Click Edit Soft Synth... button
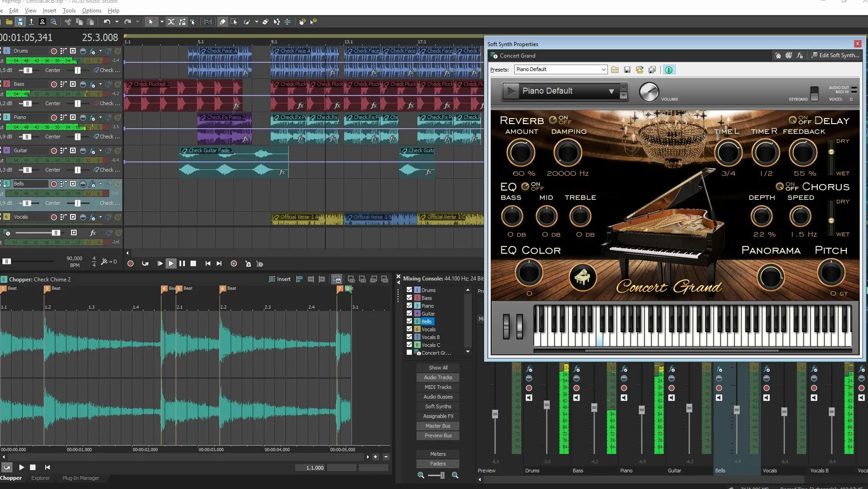This screenshot has width=868, height=489. (x=836, y=55)
